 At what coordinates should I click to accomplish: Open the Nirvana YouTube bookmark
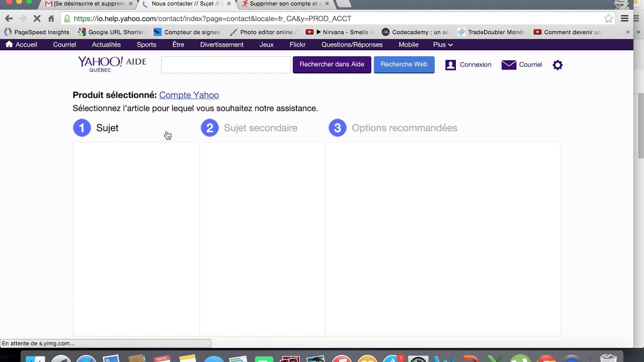(x=339, y=32)
